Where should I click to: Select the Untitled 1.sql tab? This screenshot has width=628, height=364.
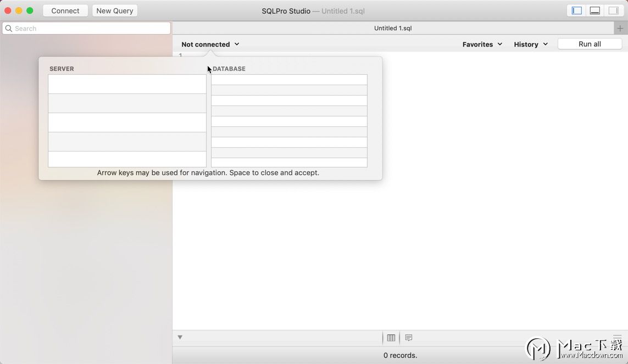click(x=393, y=28)
